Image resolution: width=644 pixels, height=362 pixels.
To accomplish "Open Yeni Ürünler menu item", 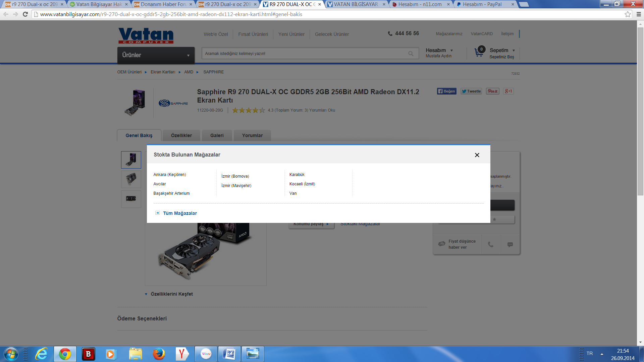I will [291, 34].
